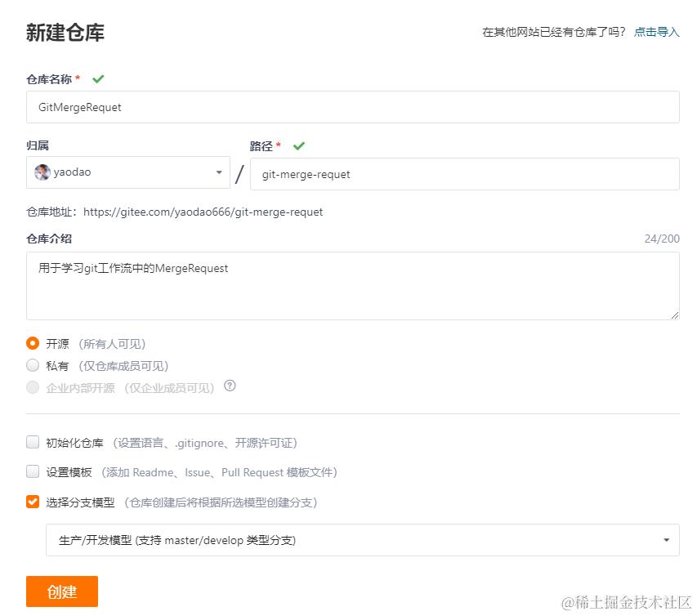697x616 pixels.
Task: Select the 私有 privacy option
Action: pos(33,365)
